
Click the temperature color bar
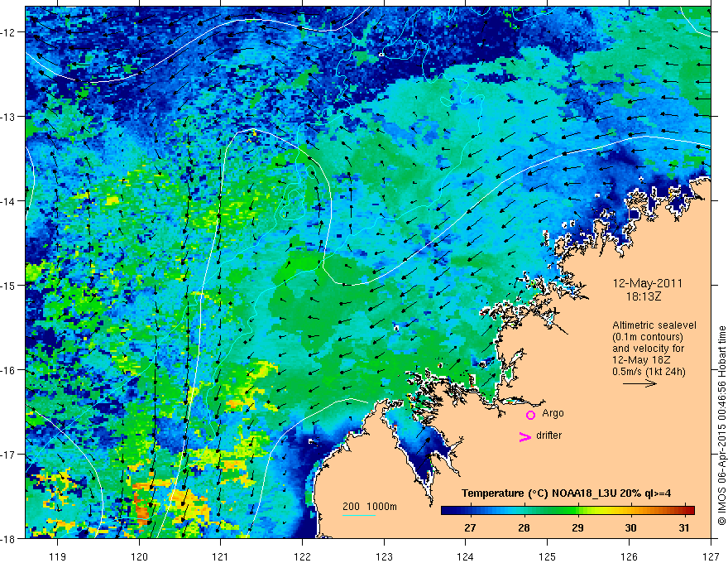[x=568, y=510]
